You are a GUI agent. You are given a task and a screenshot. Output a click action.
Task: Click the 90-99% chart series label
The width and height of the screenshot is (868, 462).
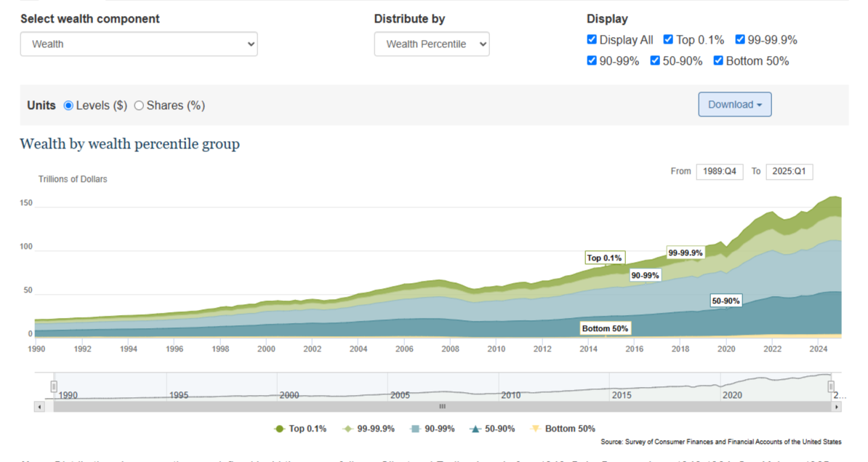[645, 275]
